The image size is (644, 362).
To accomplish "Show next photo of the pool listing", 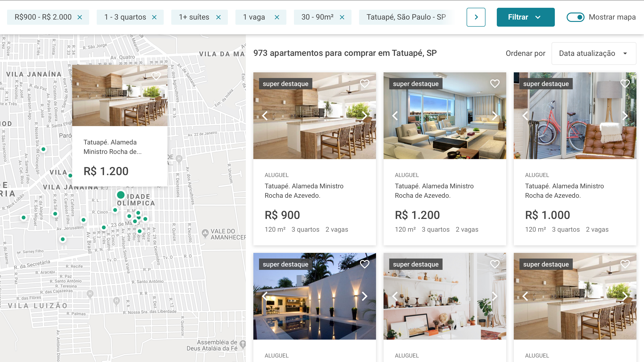I will pos(364,296).
